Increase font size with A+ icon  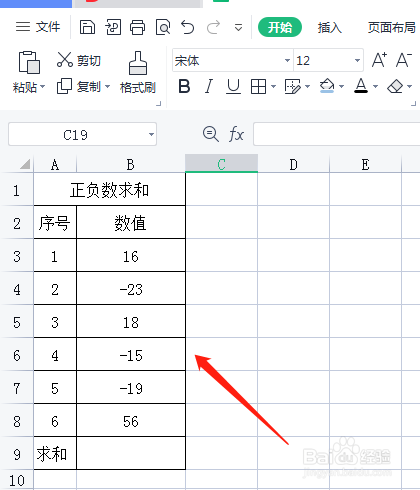click(379, 60)
